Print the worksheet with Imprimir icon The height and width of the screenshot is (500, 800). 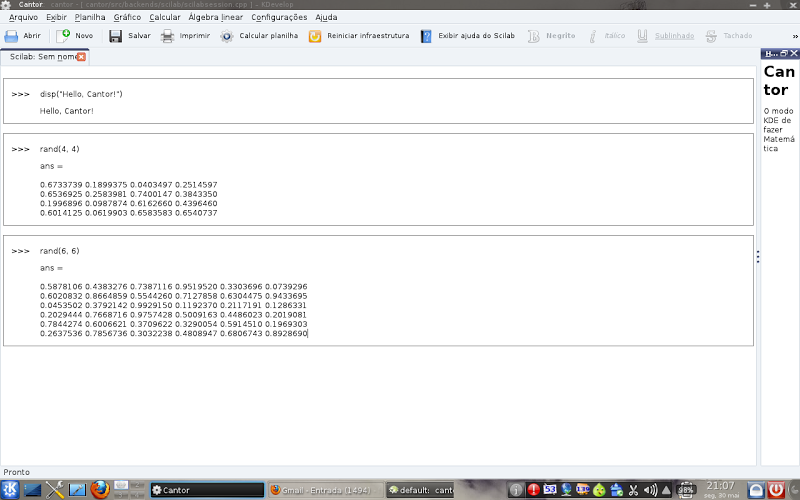167,36
